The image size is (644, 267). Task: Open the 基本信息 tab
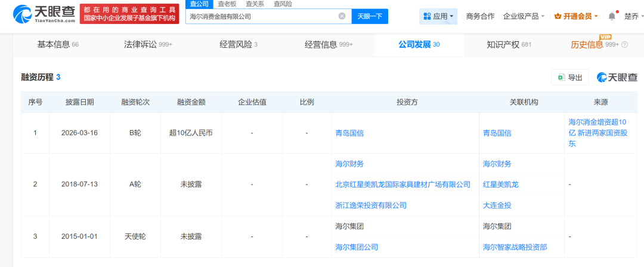[58, 45]
